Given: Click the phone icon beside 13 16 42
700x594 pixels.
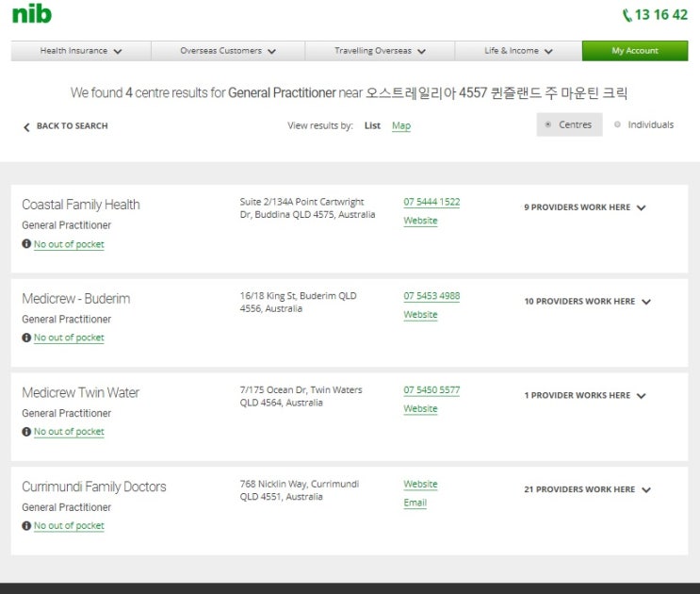Looking at the screenshot, I should pos(627,15).
